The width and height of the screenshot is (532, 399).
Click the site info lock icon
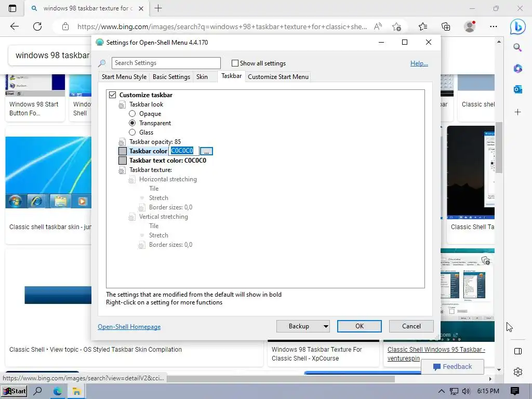(x=65, y=26)
